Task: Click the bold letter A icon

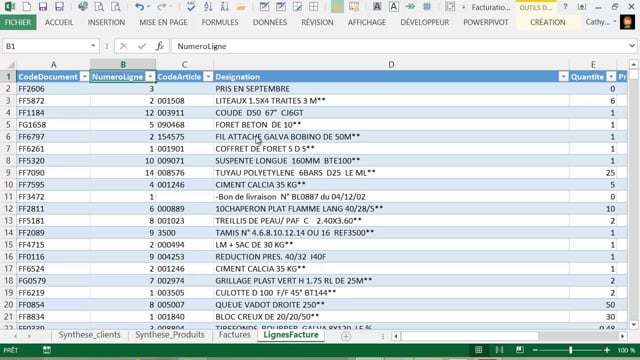Action: click(x=377, y=7)
